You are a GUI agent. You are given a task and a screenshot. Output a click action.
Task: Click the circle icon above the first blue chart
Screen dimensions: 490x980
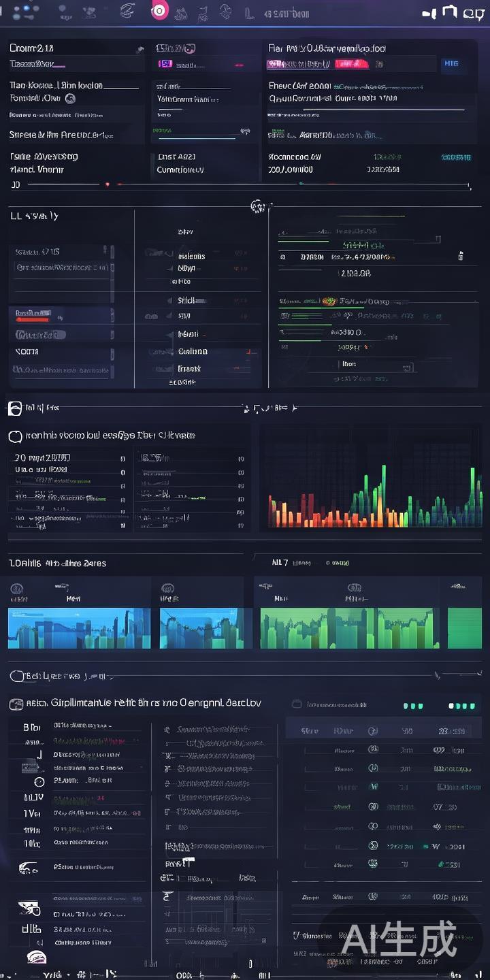[x=16, y=589]
